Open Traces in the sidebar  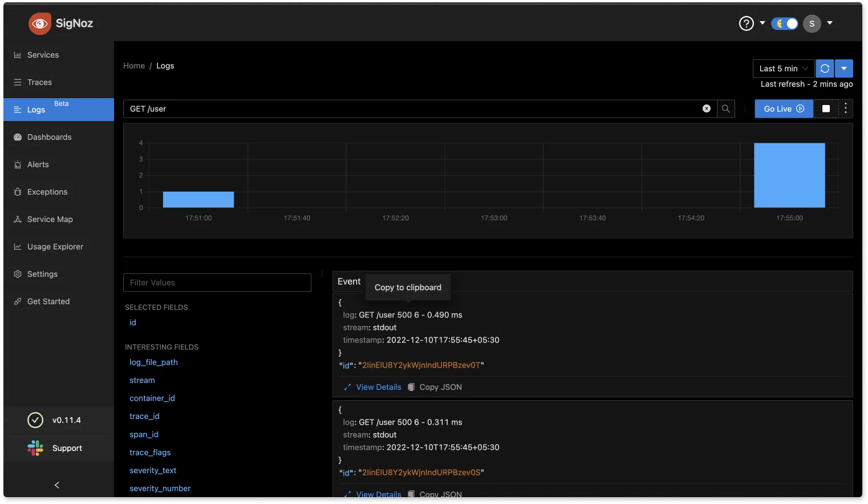(x=59, y=82)
